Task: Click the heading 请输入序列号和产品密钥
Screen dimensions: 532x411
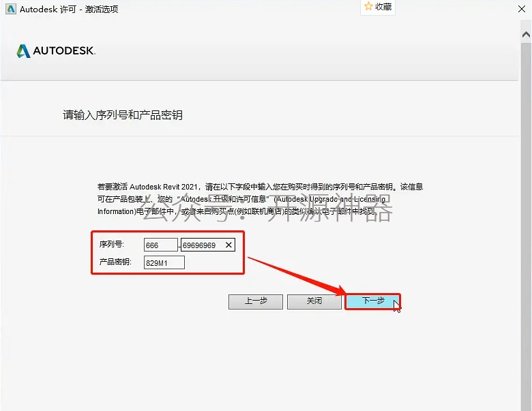Action: [123, 115]
